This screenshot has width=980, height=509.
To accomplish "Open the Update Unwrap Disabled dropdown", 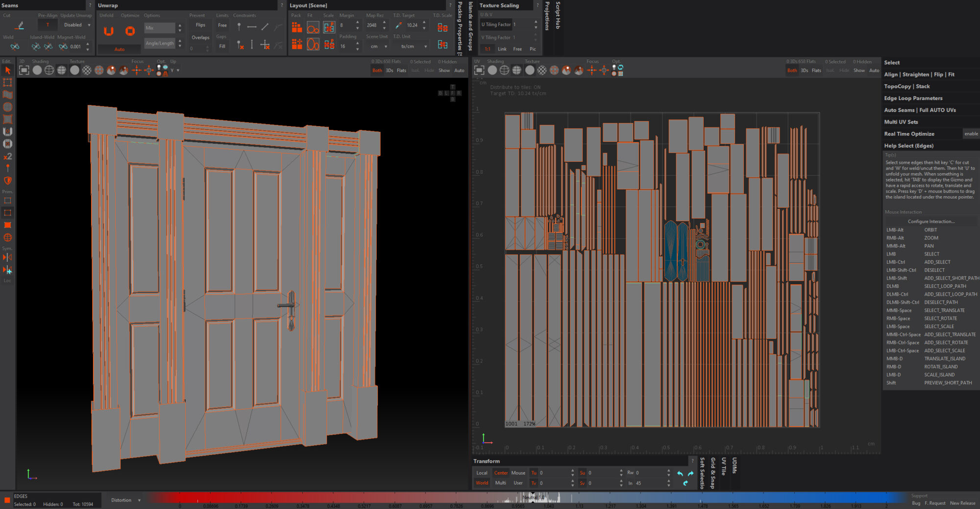I will (77, 25).
